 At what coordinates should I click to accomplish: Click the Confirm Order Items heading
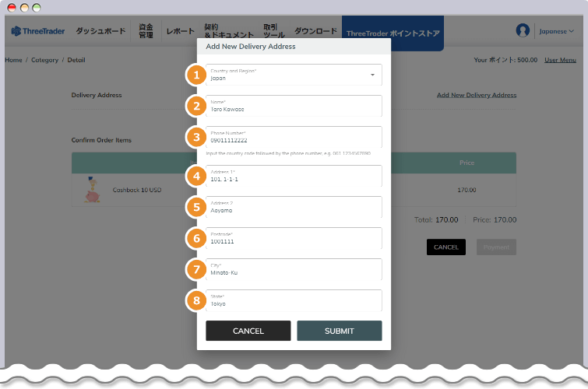pyautogui.click(x=101, y=140)
